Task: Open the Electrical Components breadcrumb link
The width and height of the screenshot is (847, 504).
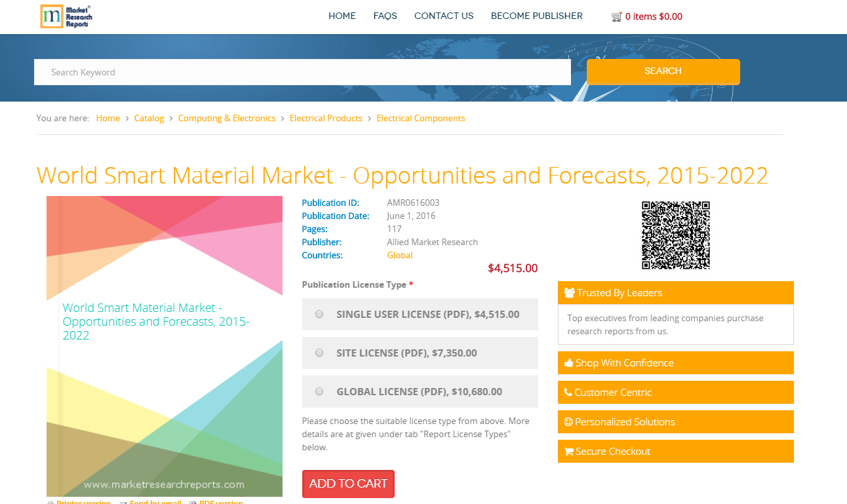Action: tap(421, 118)
